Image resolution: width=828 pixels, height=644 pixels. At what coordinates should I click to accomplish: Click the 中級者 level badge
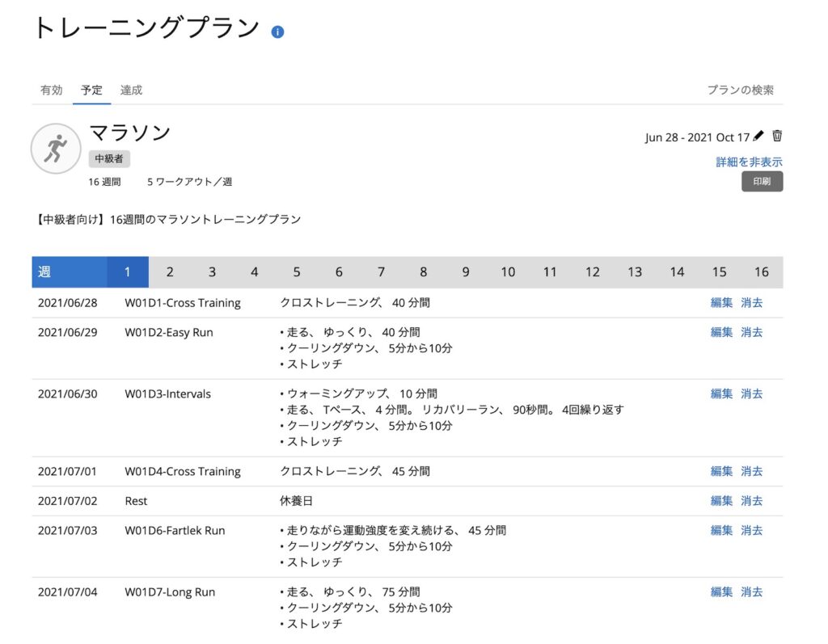pyautogui.click(x=109, y=158)
